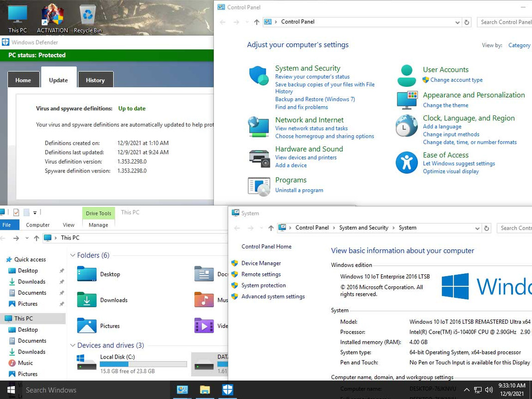Image resolution: width=532 pixels, height=399 pixels.
Task: Click Appearance and Personalization monitor icon
Action: point(407,100)
